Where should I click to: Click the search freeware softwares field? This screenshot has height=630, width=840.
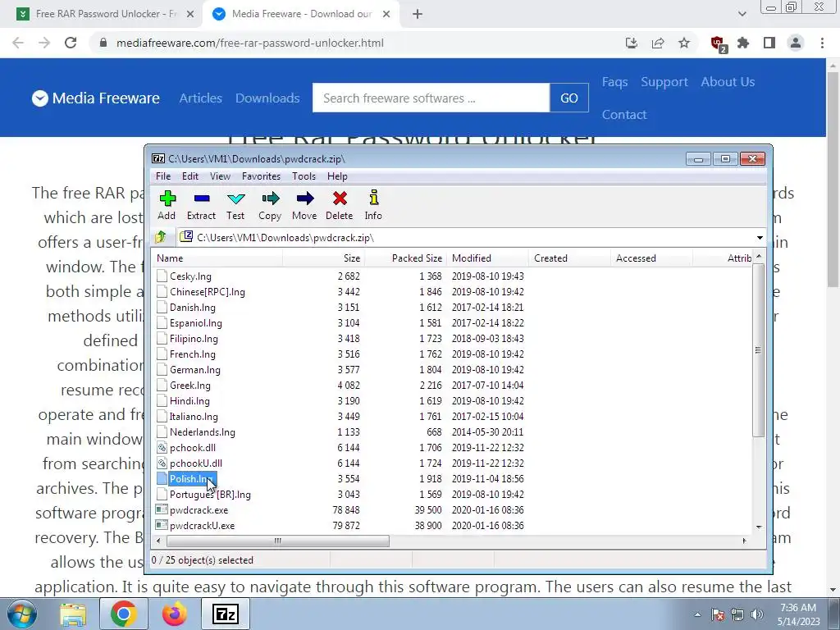click(x=431, y=98)
